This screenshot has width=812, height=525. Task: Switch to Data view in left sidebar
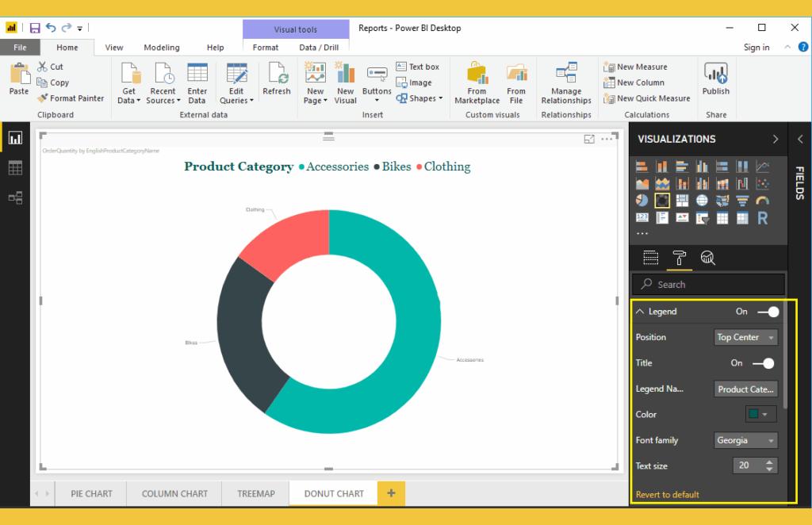pyautogui.click(x=15, y=168)
